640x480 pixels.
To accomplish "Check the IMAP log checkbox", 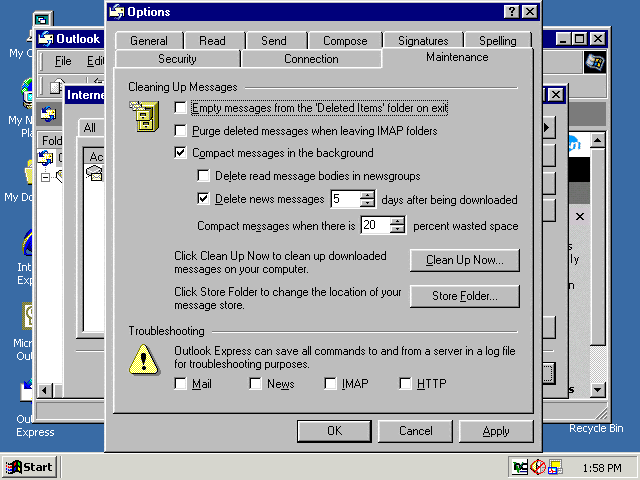I will (330, 384).
